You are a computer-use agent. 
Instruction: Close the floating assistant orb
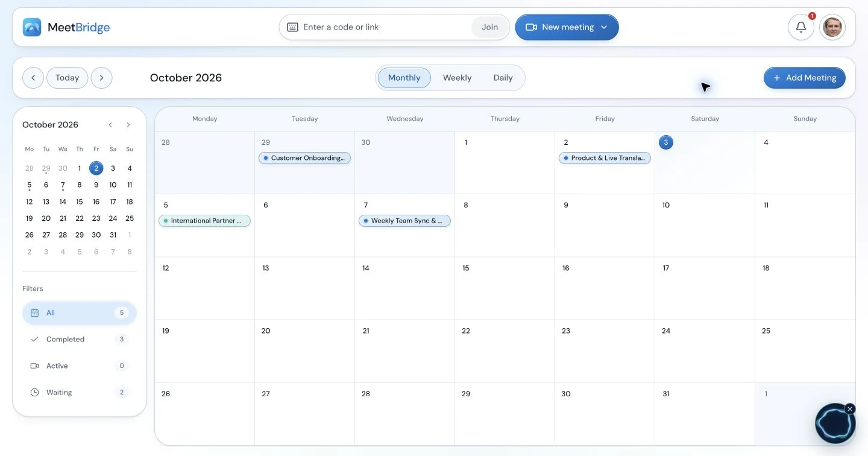coord(850,409)
